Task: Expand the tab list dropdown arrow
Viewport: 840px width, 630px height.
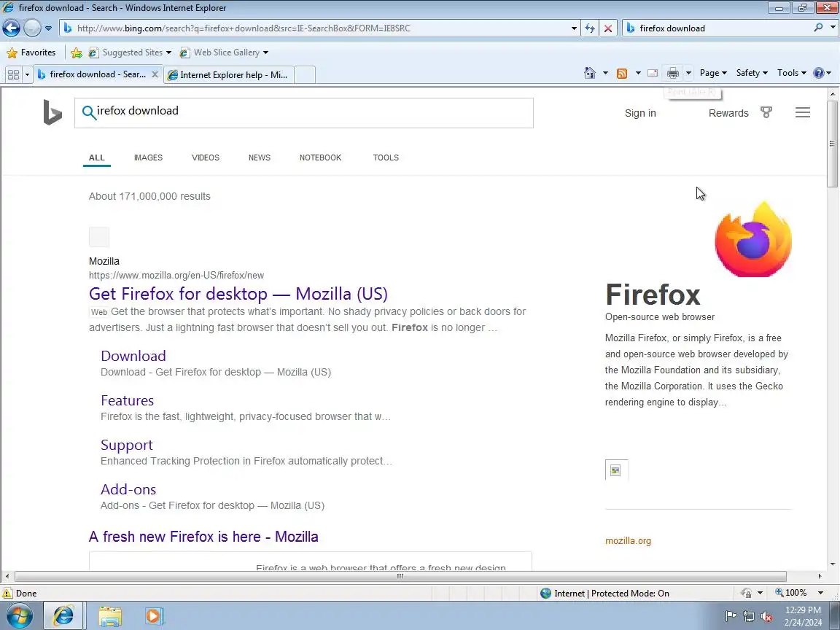Action: click(27, 74)
